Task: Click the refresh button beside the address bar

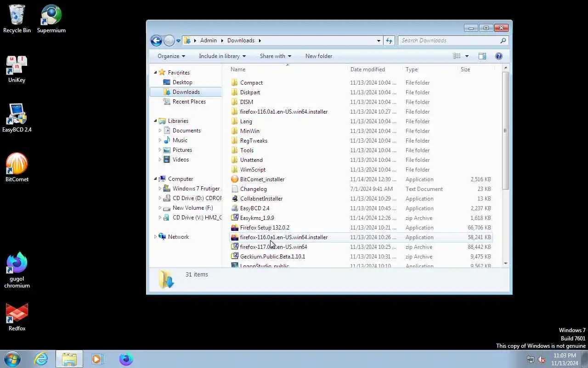Action: click(389, 40)
